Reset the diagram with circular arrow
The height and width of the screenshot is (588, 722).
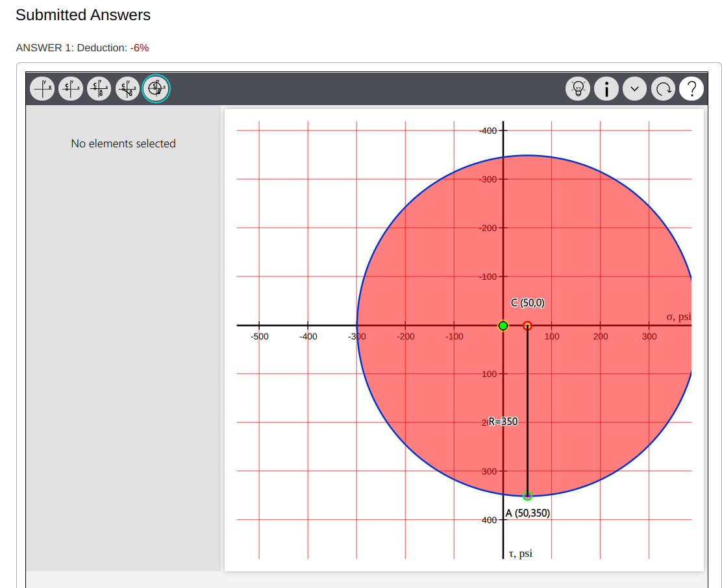coord(663,88)
